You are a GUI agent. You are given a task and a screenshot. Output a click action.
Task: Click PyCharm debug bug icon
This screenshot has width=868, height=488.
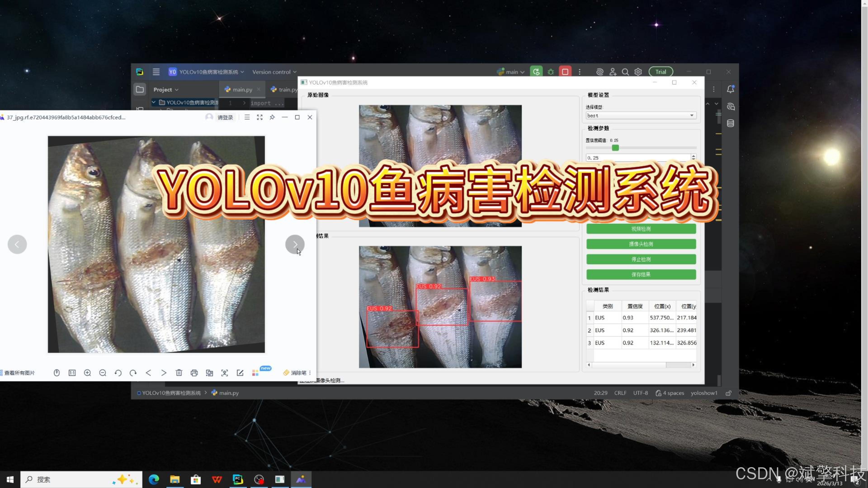[x=551, y=72]
